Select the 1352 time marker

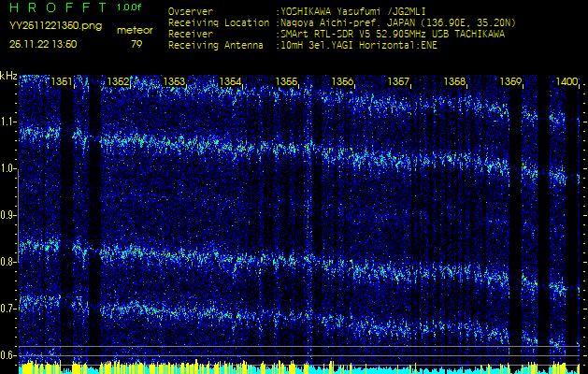tap(119, 82)
